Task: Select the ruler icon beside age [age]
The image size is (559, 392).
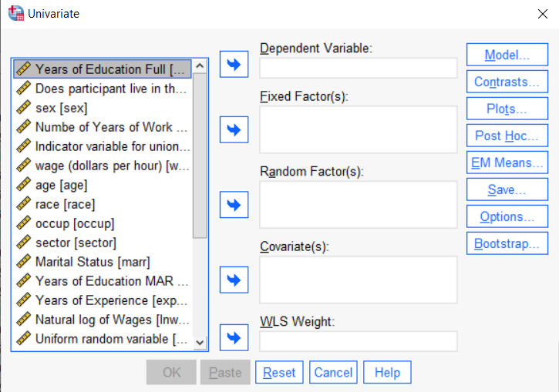Action: point(24,184)
